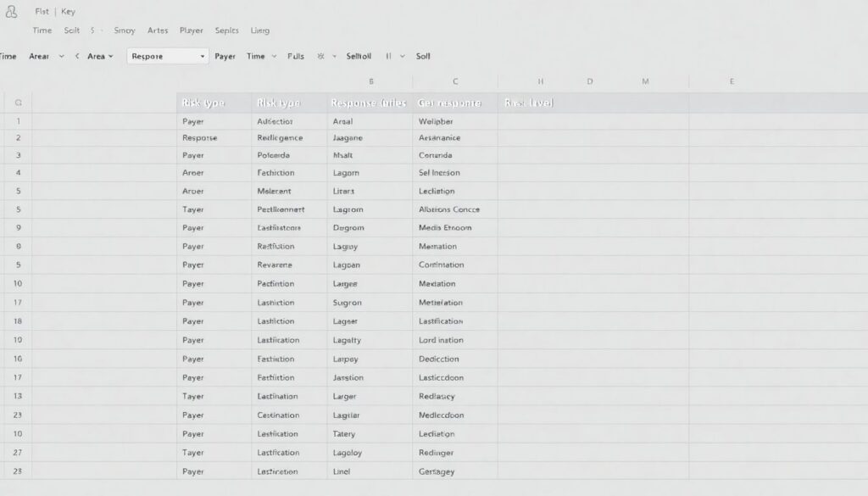
Task: Select column C header
Action: point(455,81)
